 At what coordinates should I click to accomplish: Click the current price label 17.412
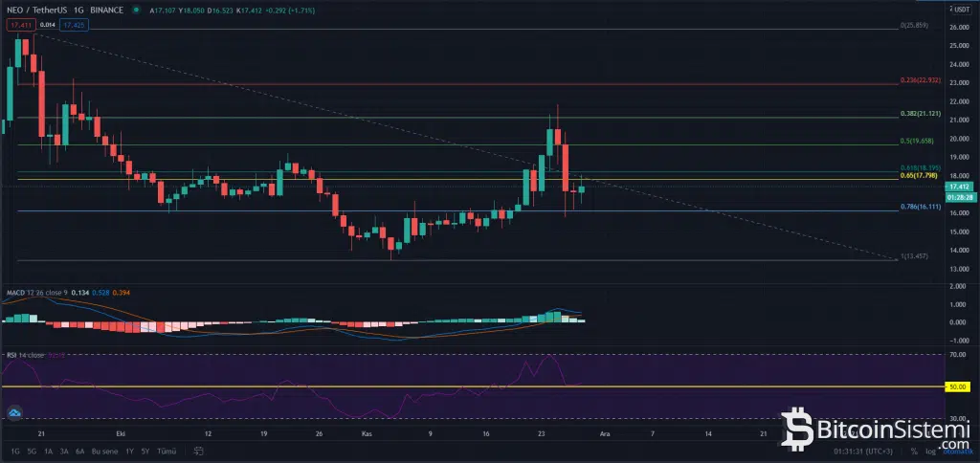click(x=958, y=187)
